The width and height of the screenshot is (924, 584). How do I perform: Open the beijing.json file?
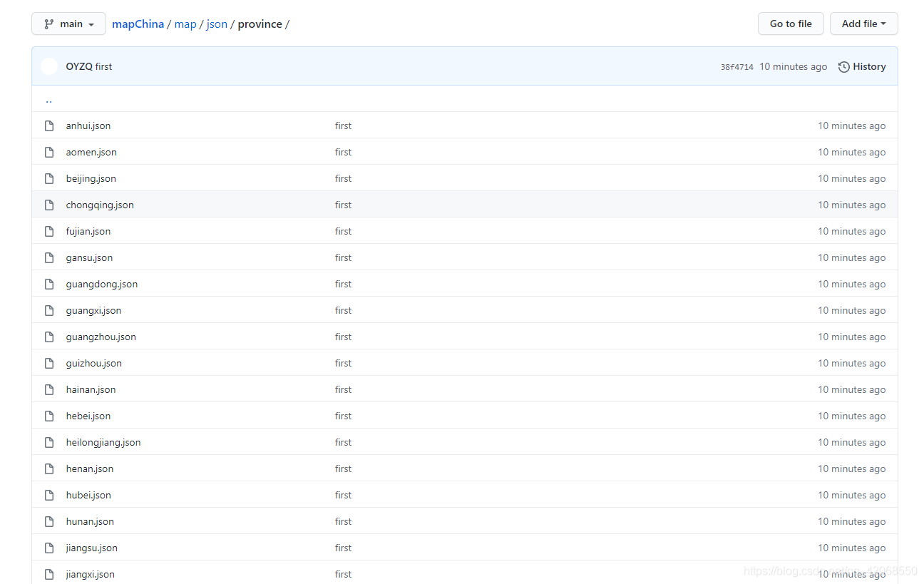pyautogui.click(x=91, y=178)
